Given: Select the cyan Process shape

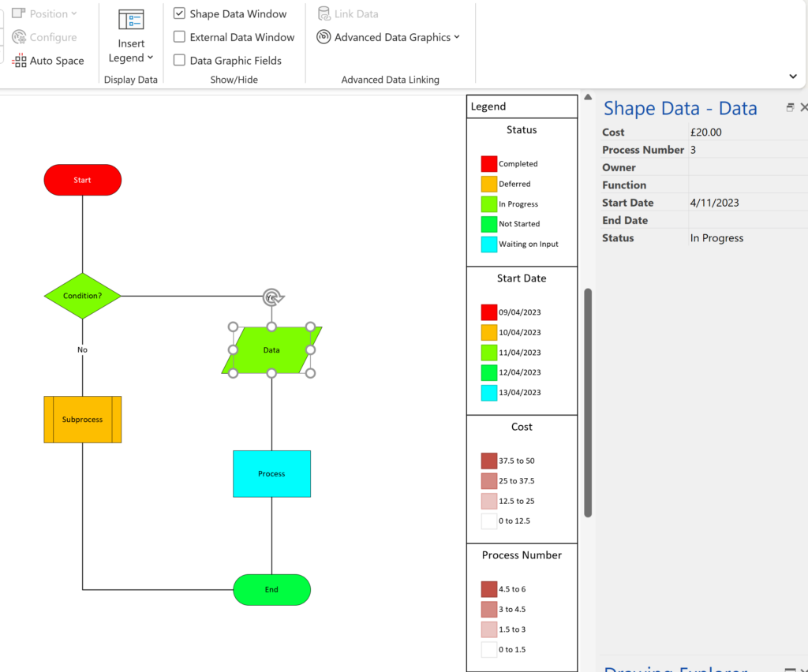Looking at the screenshot, I should point(271,474).
